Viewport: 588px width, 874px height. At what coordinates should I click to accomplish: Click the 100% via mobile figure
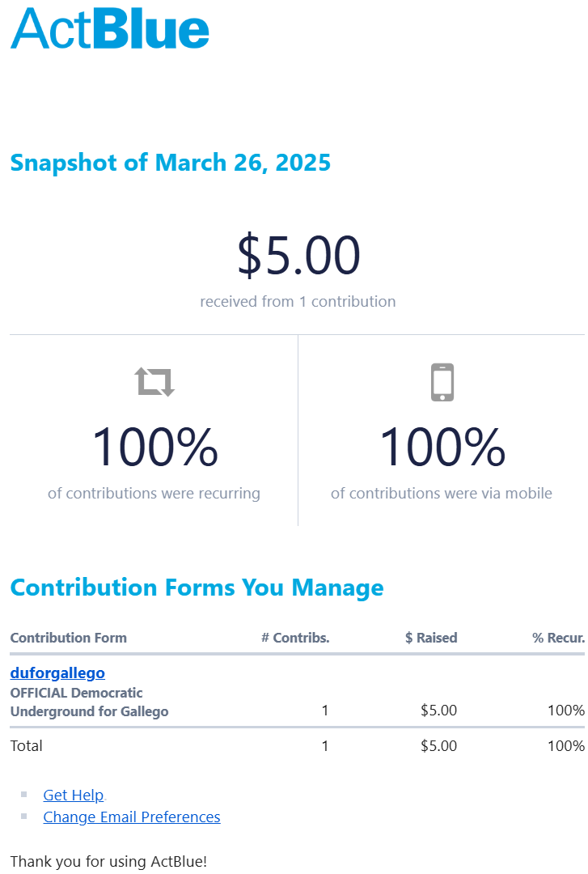coord(442,448)
